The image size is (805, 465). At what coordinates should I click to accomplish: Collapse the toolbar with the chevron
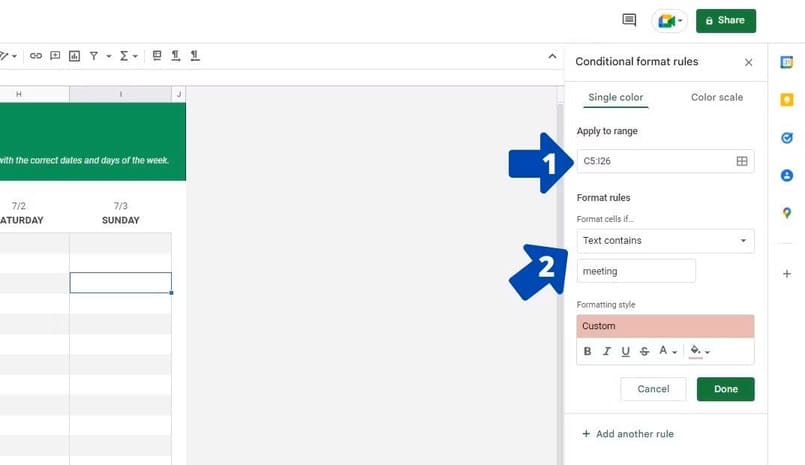[552, 56]
